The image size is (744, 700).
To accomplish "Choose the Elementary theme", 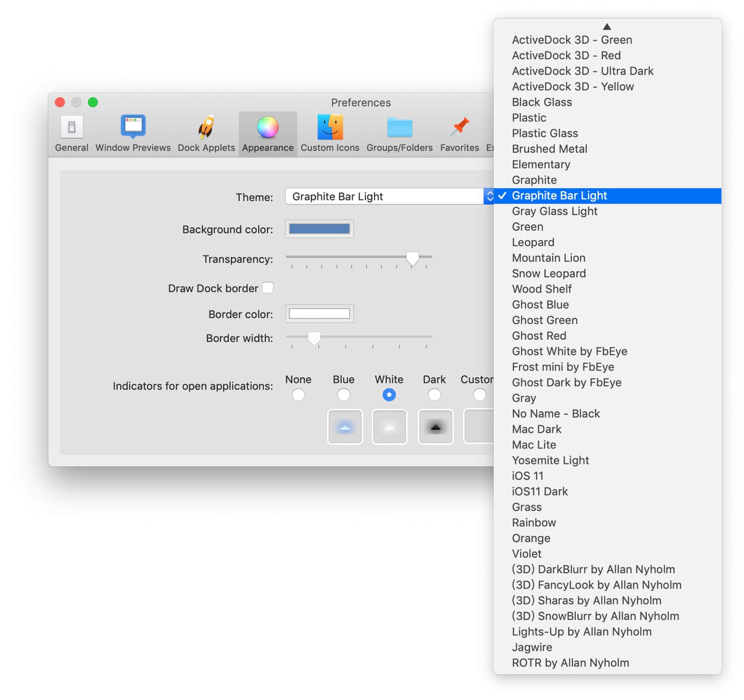I will point(608,165).
